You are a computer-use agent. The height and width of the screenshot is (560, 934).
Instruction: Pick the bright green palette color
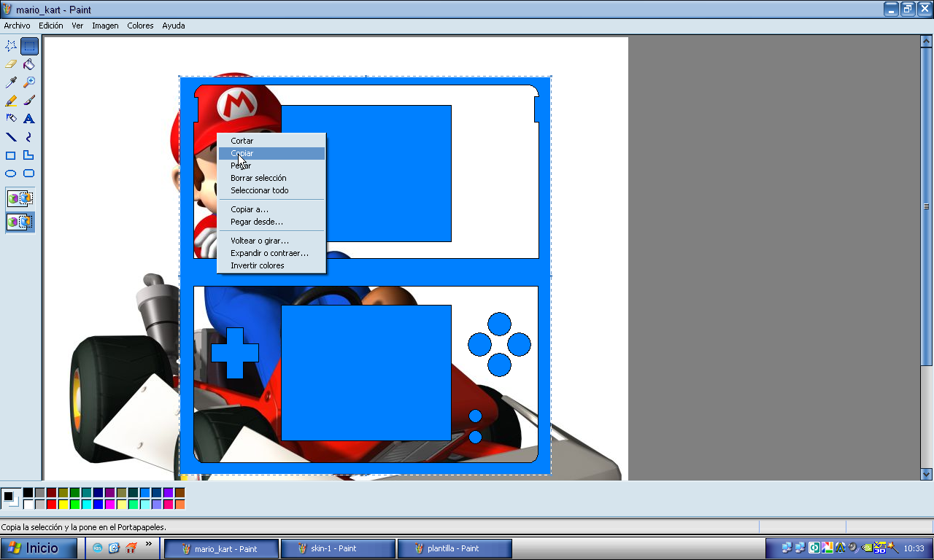pyautogui.click(x=75, y=505)
